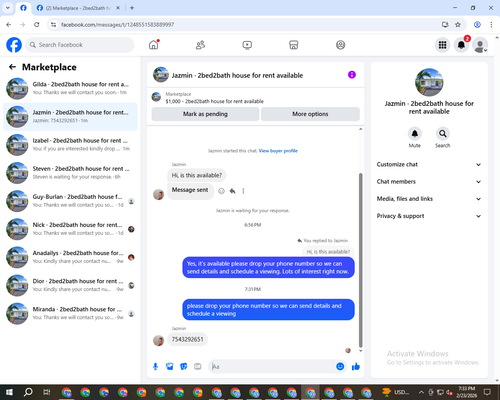This screenshot has width=500, height=400.
Task: Open the Guy-Burlan conversation
Action: click(x=70, y=201)
